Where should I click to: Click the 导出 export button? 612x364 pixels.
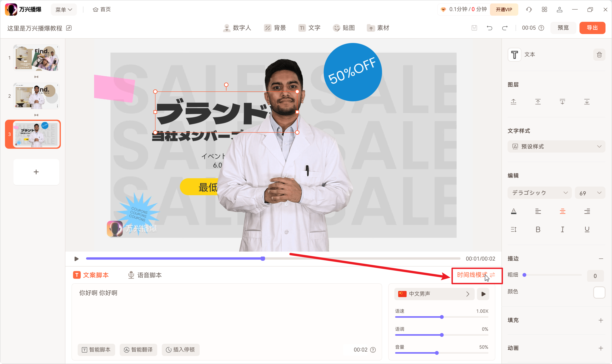click(x=592, y=28)
